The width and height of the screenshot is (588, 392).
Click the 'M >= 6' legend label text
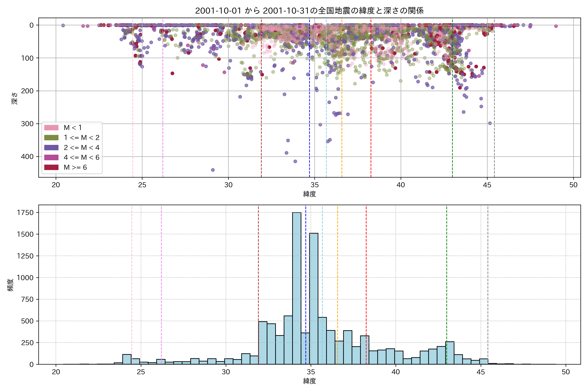click(75, 168)
